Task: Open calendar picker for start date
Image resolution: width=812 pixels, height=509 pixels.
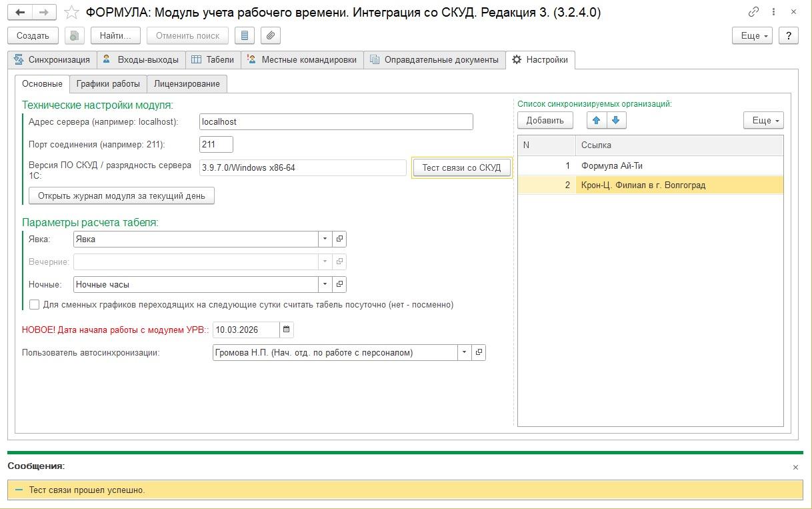Action: coord(286,330)
